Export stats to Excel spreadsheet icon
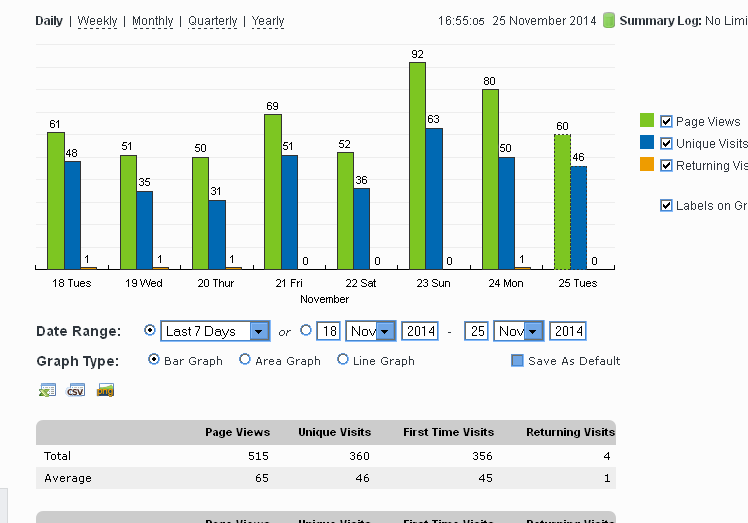Viewport: 748px width, 523px height. pos(47,390)
